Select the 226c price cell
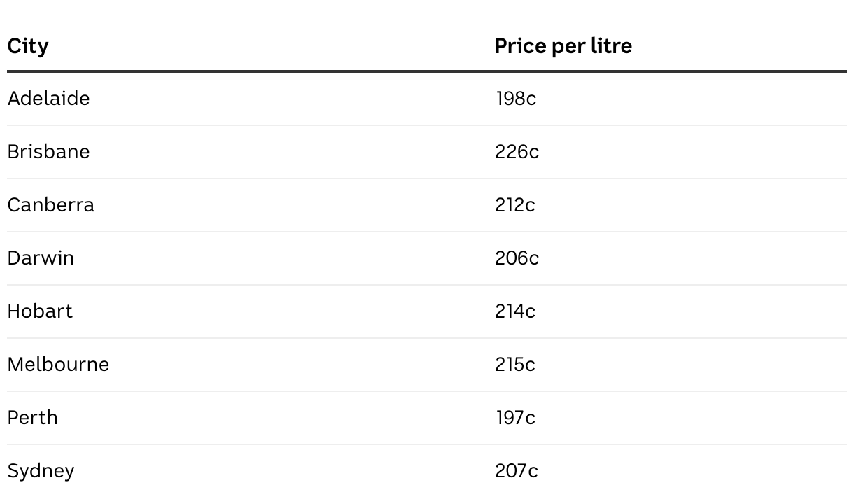 [x=517, y=152]
